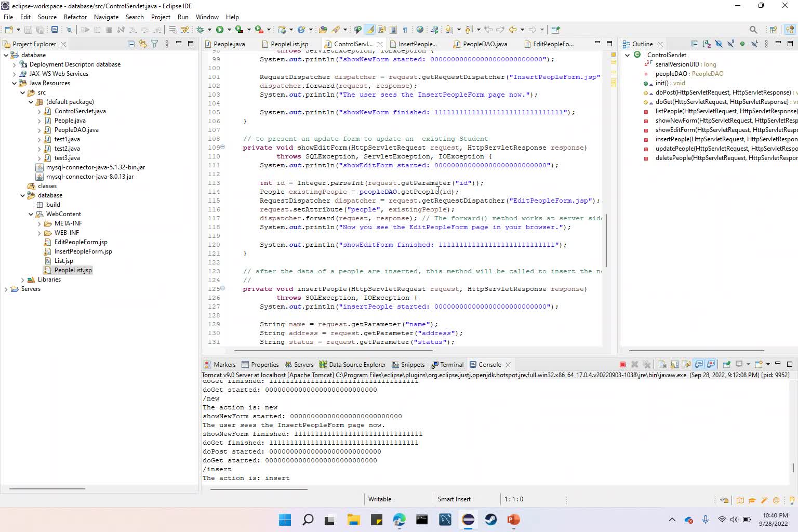
Task: Collapse ControlServlet class in Outline
Action: coord(627,55)
